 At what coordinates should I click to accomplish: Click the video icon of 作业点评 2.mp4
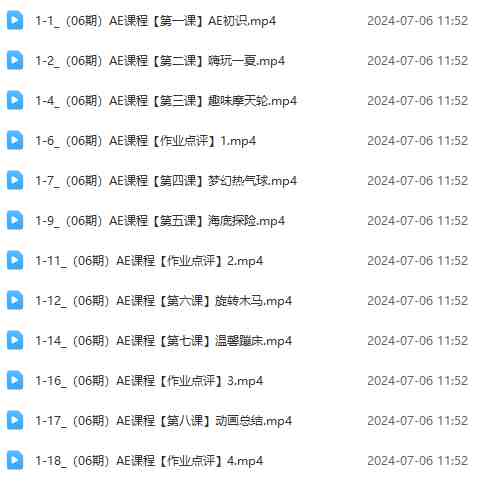point(15,260)
